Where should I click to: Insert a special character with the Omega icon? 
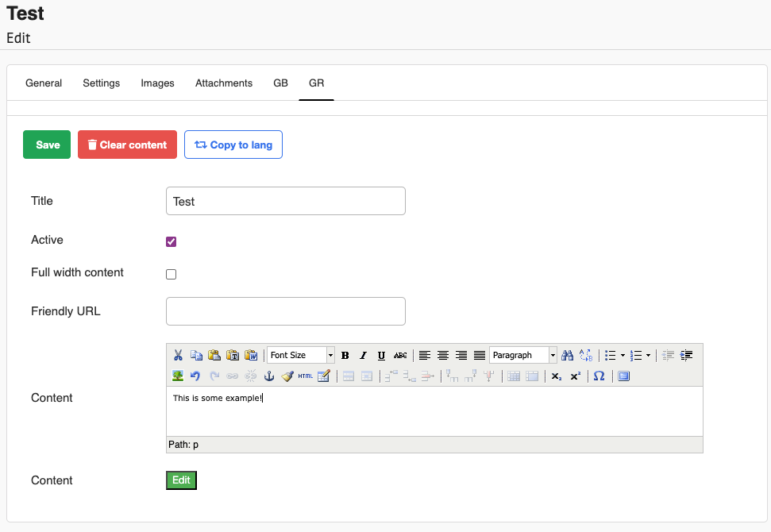(599, 376)
